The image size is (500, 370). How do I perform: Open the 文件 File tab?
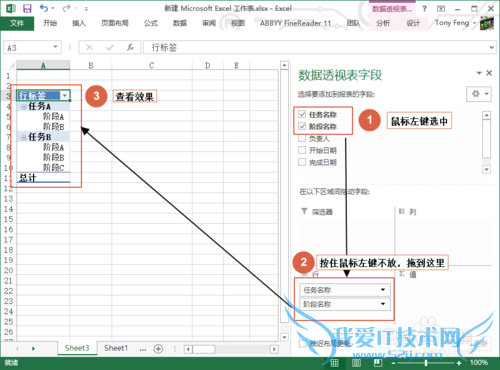[17, 23]
